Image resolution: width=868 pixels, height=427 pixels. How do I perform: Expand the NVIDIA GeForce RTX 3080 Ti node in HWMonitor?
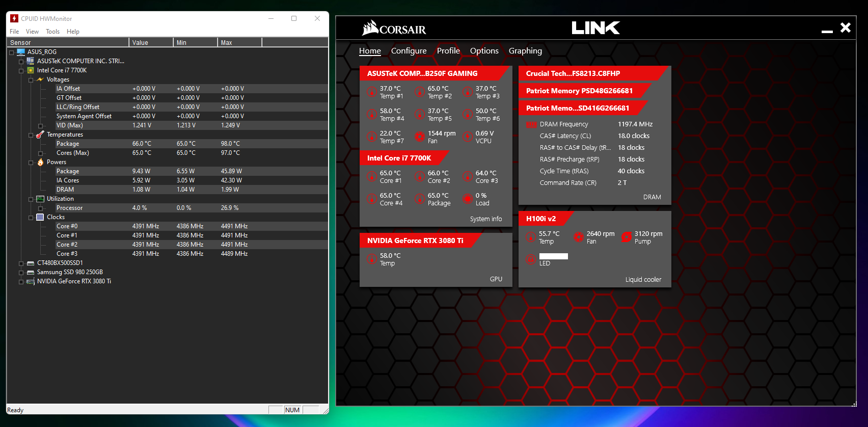point(21,282)
